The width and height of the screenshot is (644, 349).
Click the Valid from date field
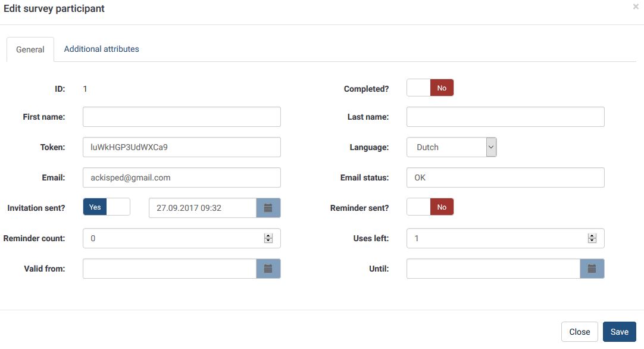point(170,269)
